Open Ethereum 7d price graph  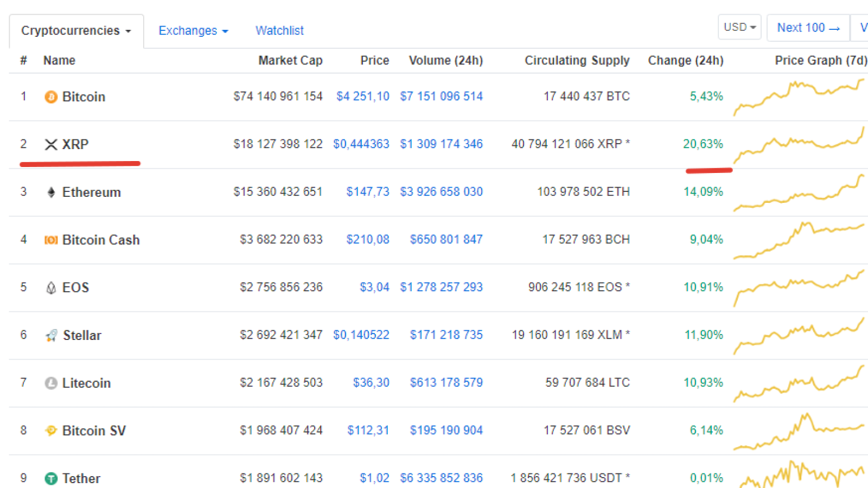pos(799,192)
